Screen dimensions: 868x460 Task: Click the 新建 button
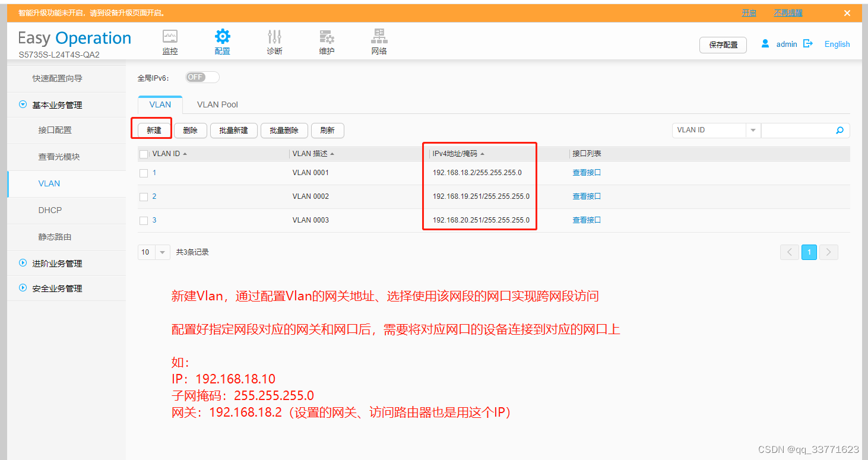point(154,131)
